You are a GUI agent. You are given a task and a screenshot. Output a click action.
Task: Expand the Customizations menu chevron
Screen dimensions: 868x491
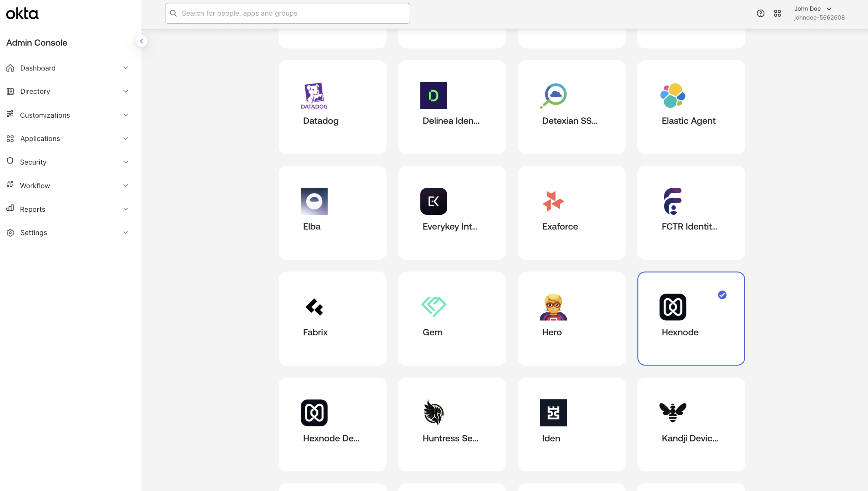click(x=126, y=115)
